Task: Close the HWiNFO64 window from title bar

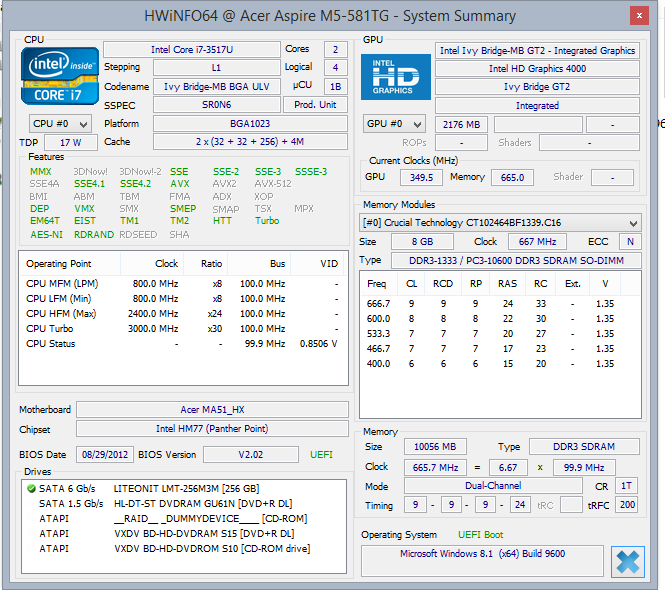Action: 639,16
